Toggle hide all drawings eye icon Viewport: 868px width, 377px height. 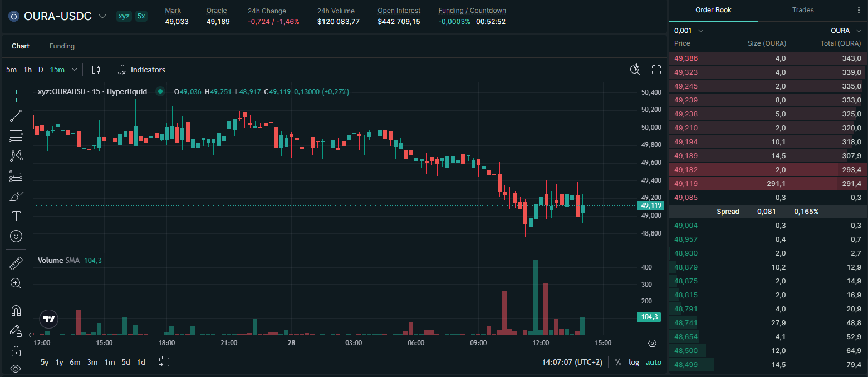pos(16,368)
